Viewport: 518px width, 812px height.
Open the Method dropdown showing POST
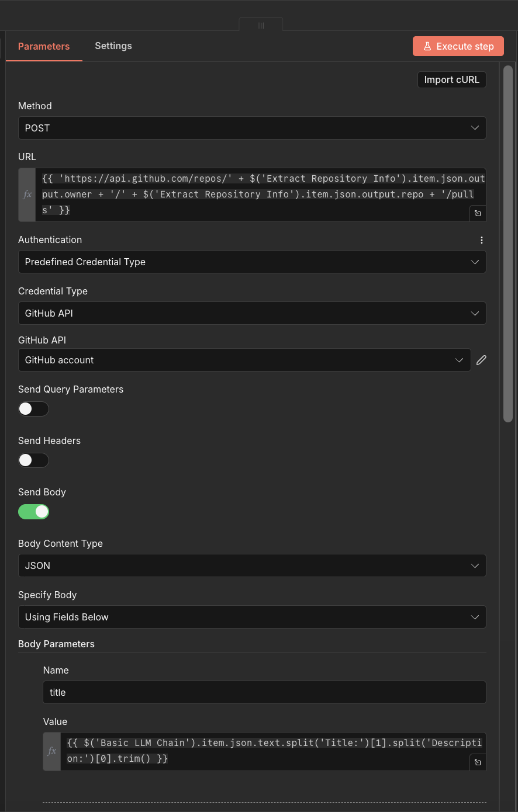(252, 128)
